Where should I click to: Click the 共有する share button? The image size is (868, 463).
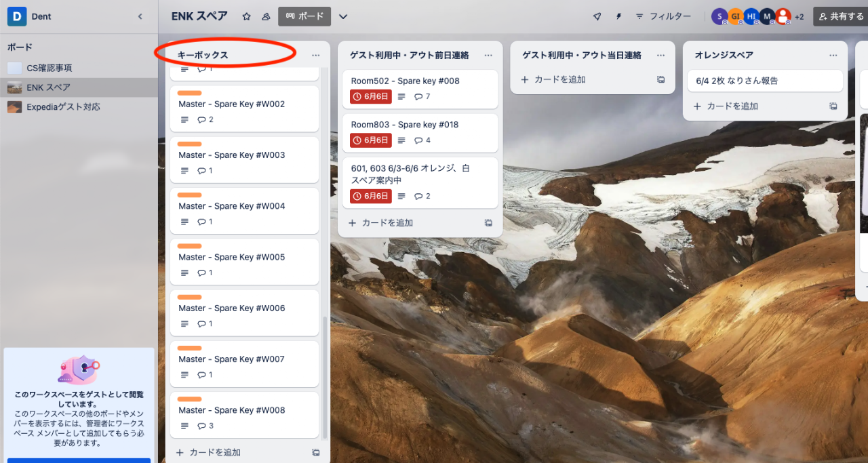(841, 16)
